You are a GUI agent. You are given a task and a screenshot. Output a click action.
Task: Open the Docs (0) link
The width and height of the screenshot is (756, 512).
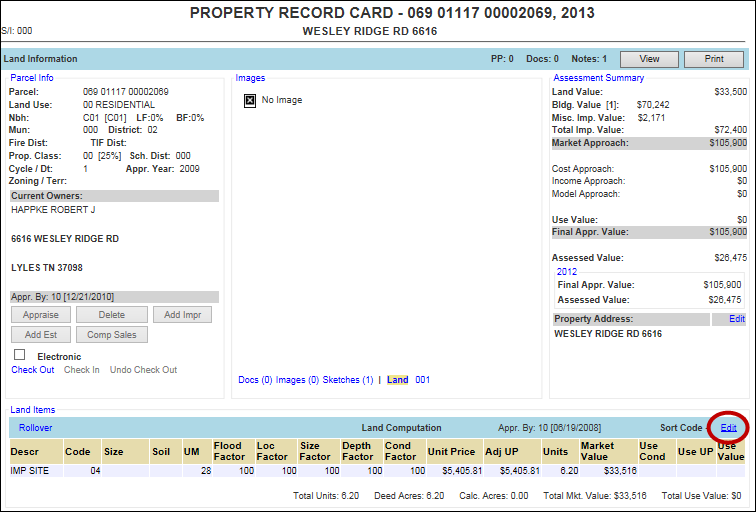pyautogui.click(x=255, y=380)
